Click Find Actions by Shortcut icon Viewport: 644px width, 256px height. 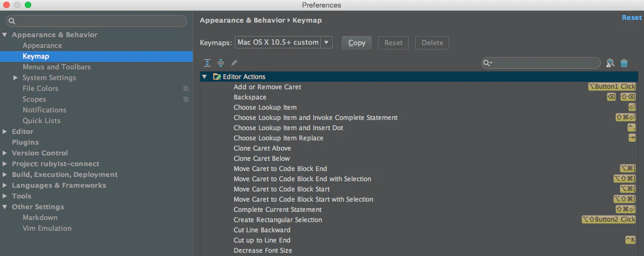(610, 63)
